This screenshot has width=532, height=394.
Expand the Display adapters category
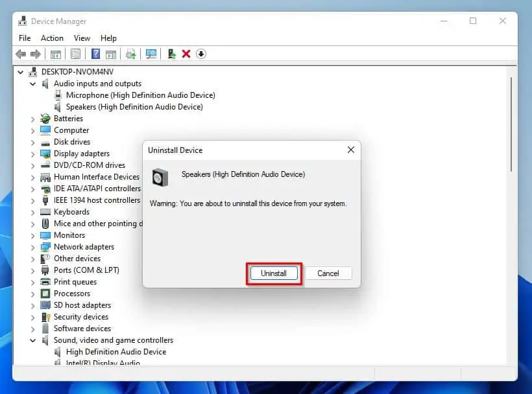(x=32, y=154)
